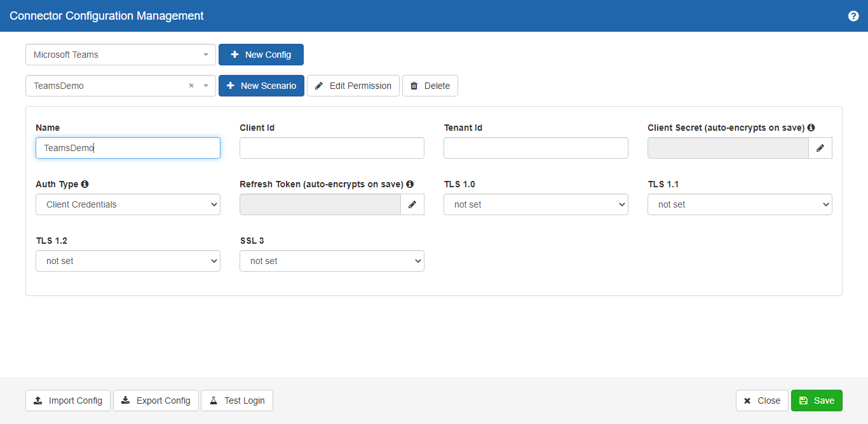Create a new scenario with New Scenario
The image size is (868, 424).
[x=261, y=85]
